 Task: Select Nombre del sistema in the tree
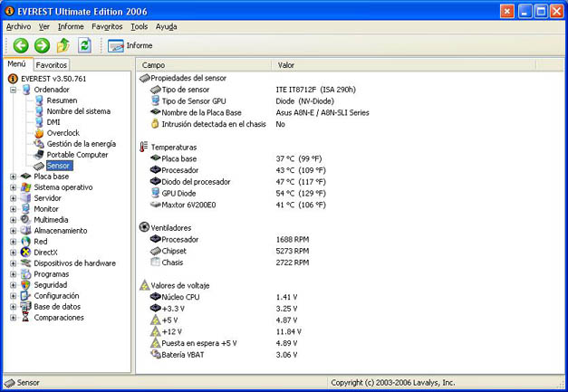(x=79, y=111)
